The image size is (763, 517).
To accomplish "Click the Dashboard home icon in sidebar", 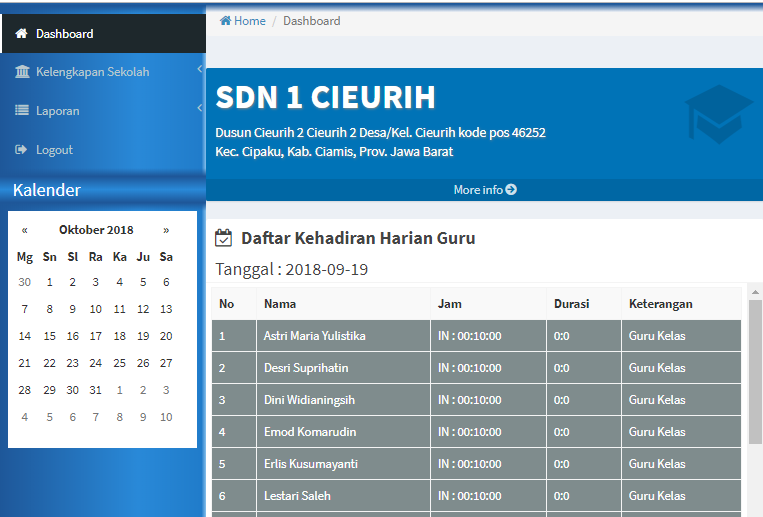I will pyautogui.click(x=21, y=34).
